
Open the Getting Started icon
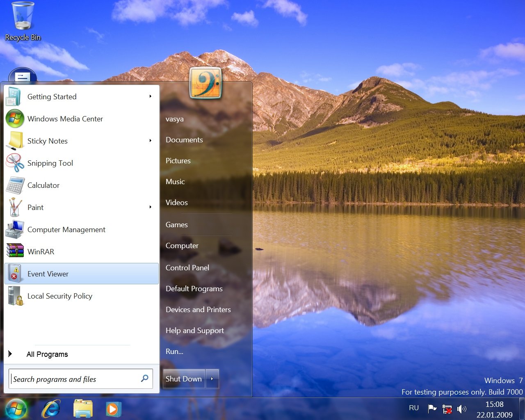pyautogui.click(x=14, y=97)
